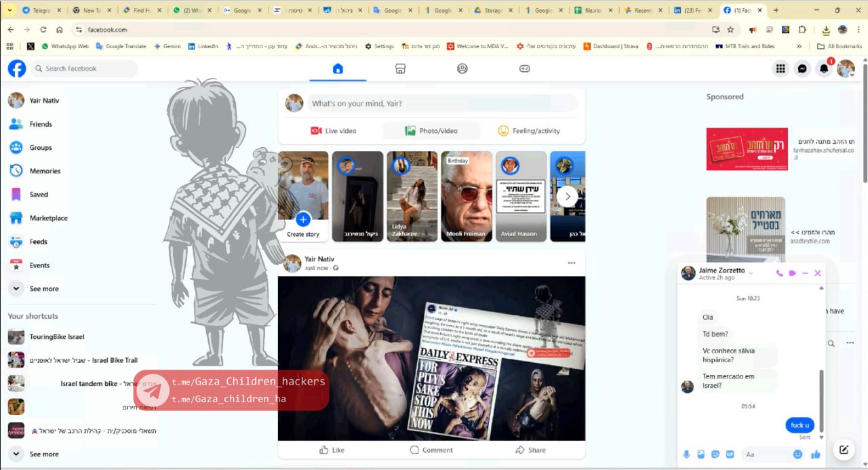
Task: Select Groups from the left sidebar
Action: 41,148
